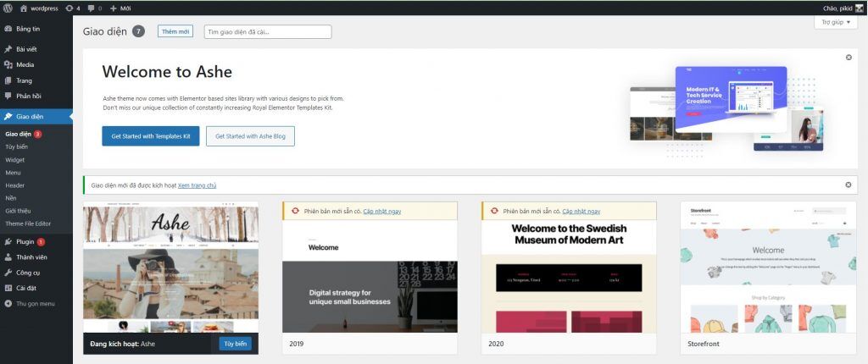Click the Cài đặt settings icon
Image resolution: width=868 pixels, height=364 pixels.
coord(8,288)
